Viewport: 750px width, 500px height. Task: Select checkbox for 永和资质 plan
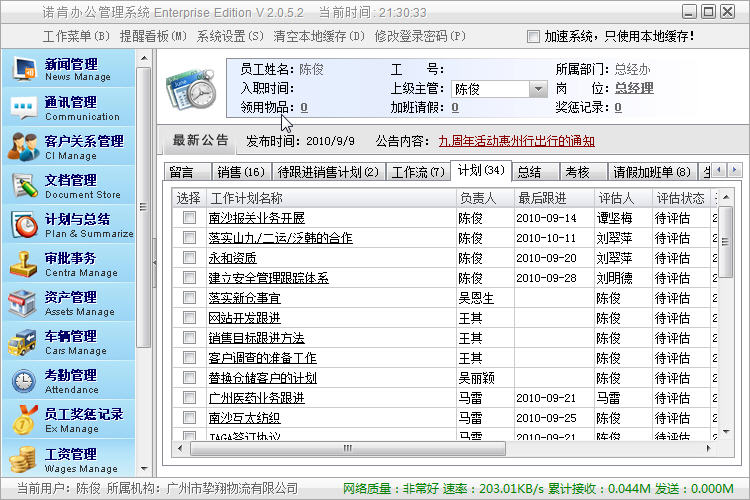190,258
